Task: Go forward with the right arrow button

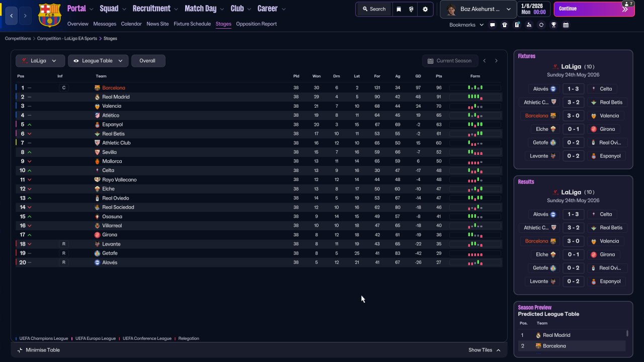Action: (x=25, y=16)
